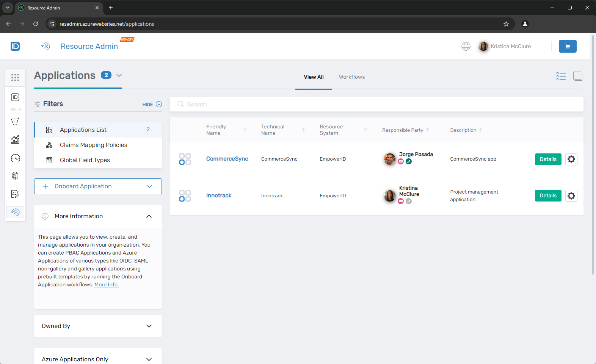The height and width of the screenshot is (364, 596).
Task: Open settings gear for CommerceSync row
Action: point(571,159)
